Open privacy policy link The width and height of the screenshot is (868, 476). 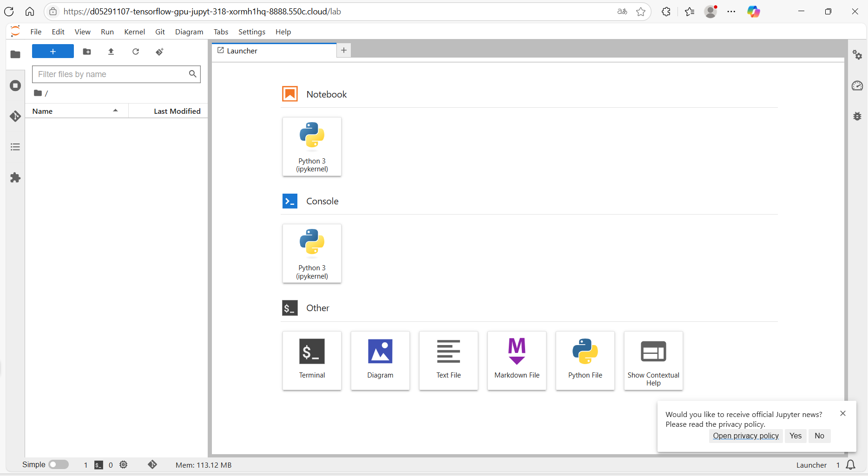[x=746, y=436]
